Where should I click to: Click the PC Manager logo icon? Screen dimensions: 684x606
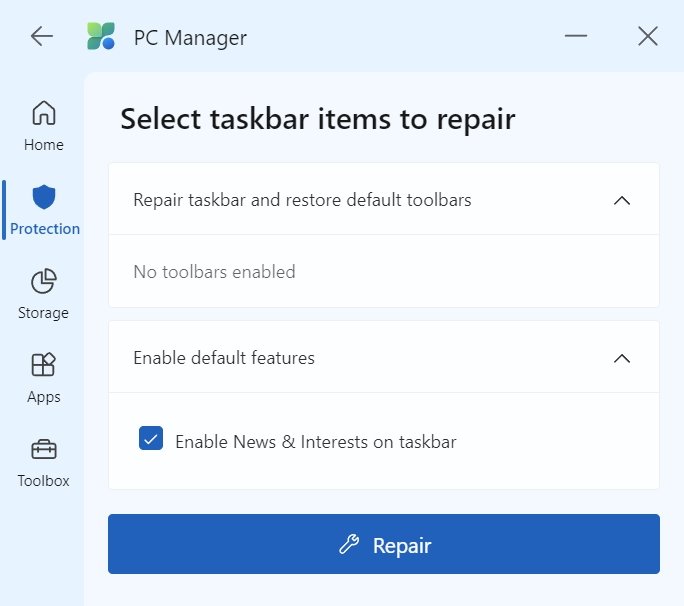101,38
